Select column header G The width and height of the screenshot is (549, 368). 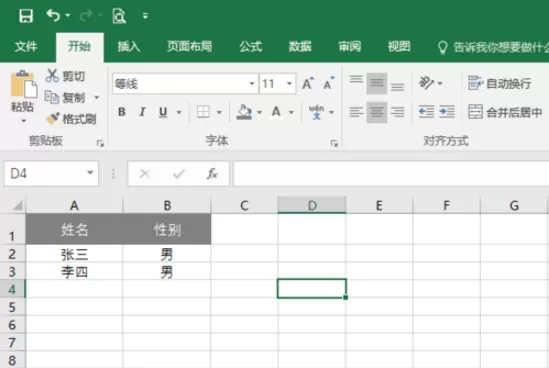[x=514, y=205]
